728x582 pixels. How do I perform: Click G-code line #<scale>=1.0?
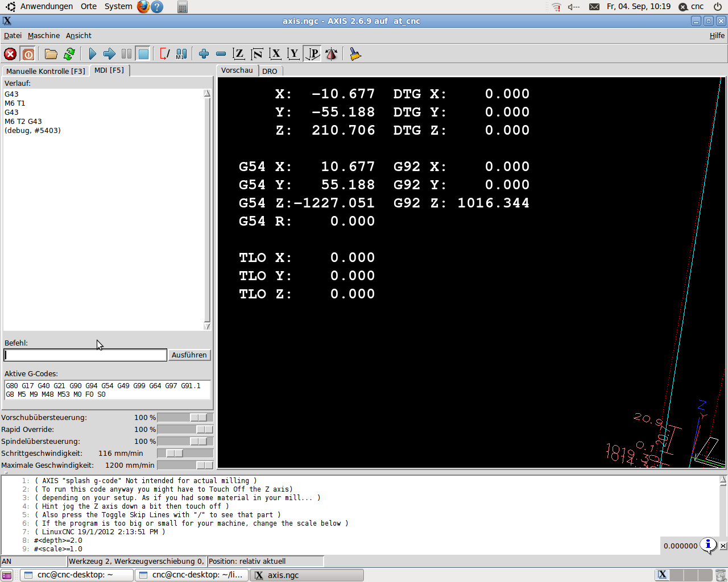(x=58, y=549)
